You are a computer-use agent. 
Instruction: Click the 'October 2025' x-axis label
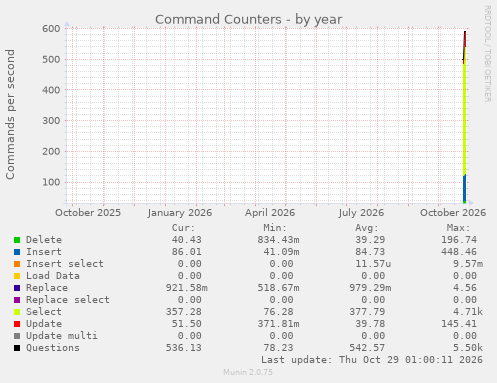pos(88,213)
